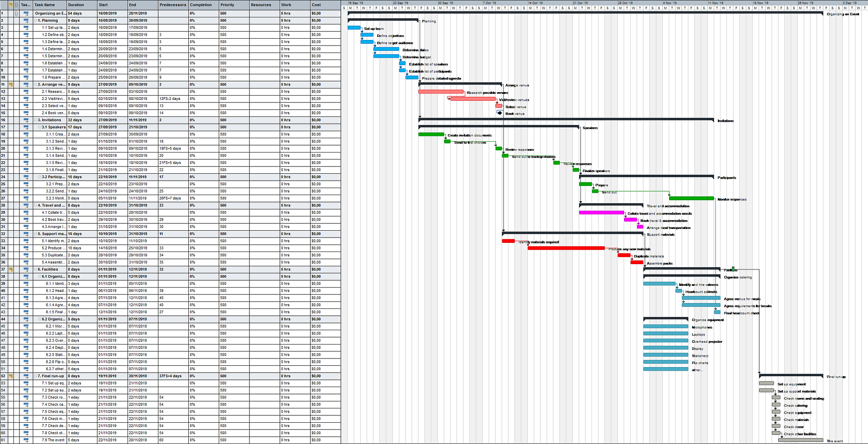Open the attachment icon on row 1
The image size is (868, 444).
[x=16, y=13]
